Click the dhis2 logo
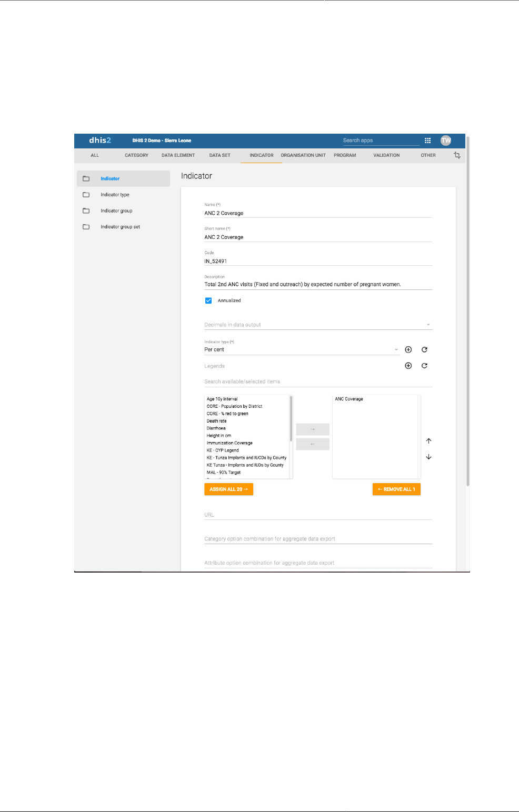Viewport: 519px width, 812px height. pyautogui.click(x=100, y=141)
